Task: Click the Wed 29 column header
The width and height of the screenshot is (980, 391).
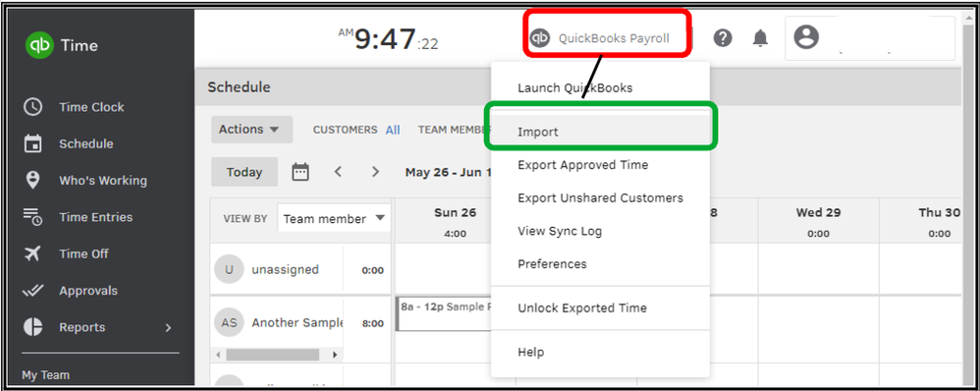Action: (x=818, y=221)
